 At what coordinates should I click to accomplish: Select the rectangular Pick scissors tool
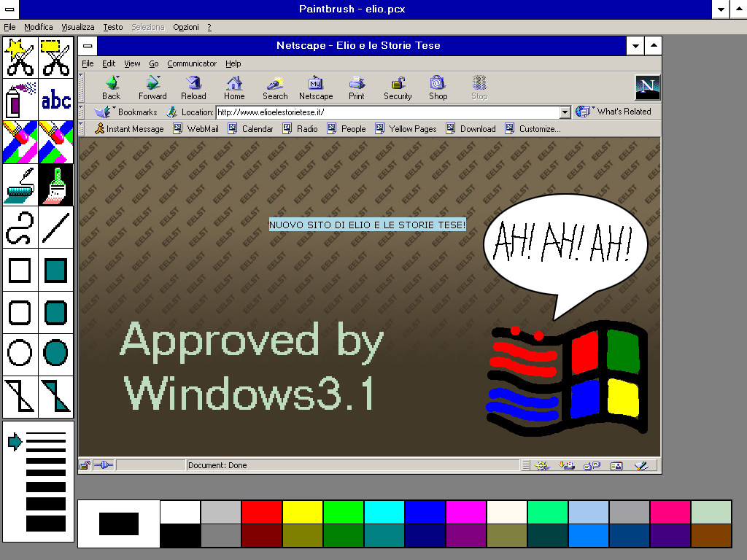point(55,58)
